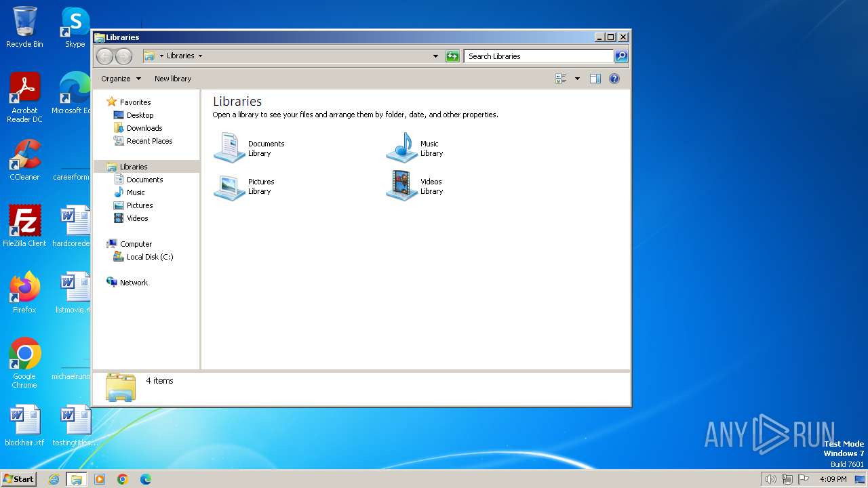The image size is (868, 488).
Task: Click the arrow after Libraries in address bar
Action: coord(200,56)
